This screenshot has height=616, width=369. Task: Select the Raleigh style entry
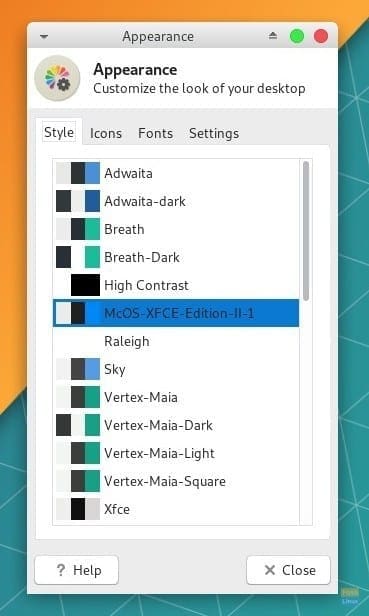tap(176, 341)
